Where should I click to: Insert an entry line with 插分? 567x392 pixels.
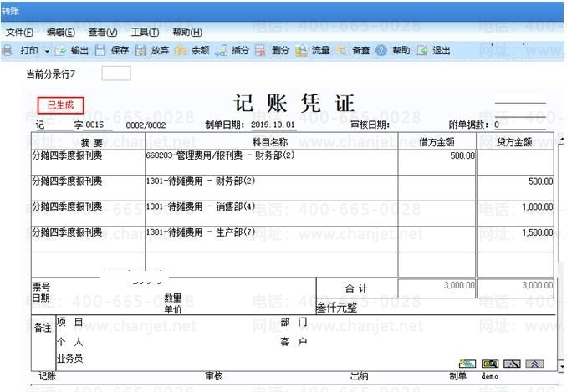click(x=232, y=51)
